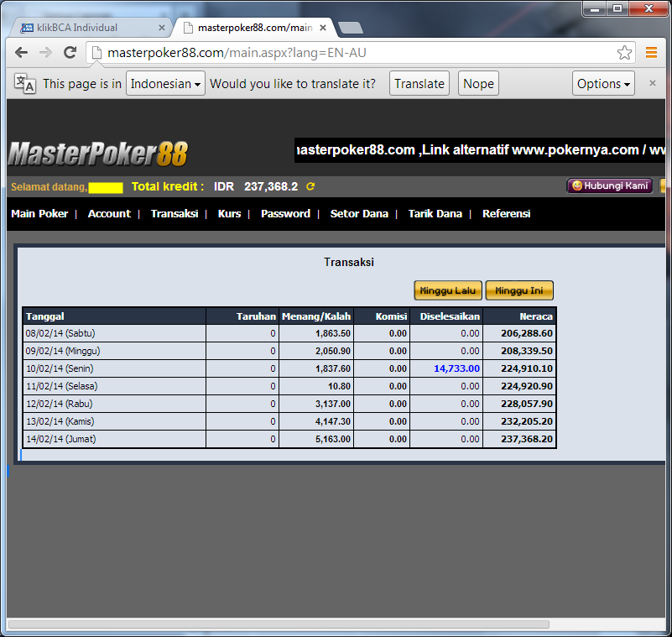
Task: Click the translate icon in the infobar
Action: tap(24, 83)
